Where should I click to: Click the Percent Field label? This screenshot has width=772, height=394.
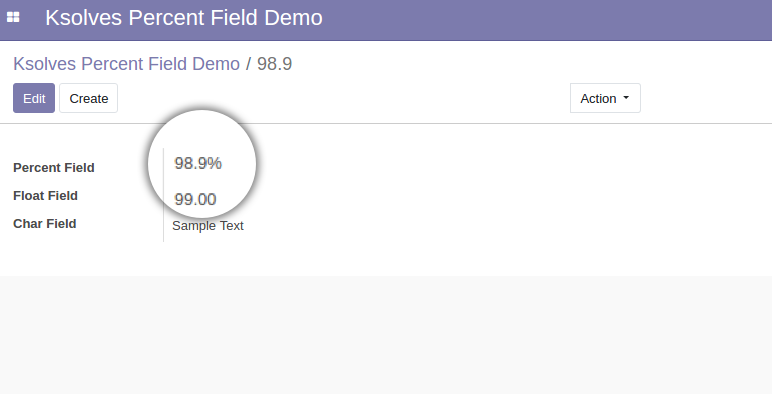[x=54, y=167]
